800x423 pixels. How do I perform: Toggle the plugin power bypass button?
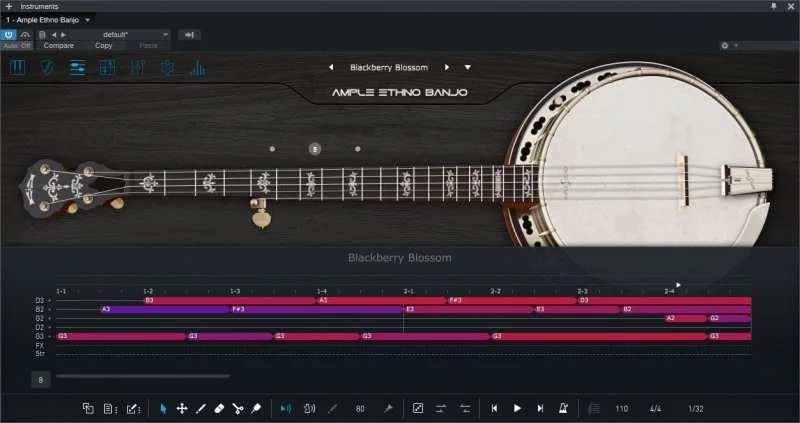point(9,35)
